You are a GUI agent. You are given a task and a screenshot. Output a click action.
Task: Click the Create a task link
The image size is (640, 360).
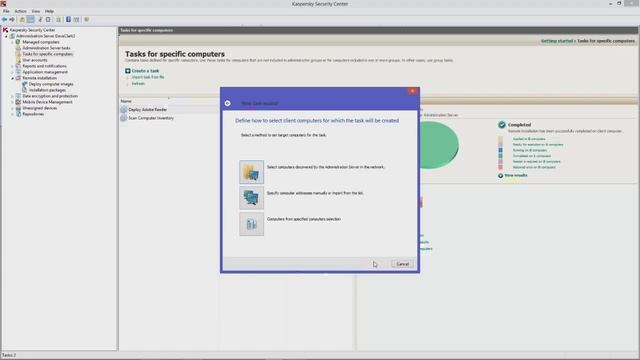pos(145,71)
